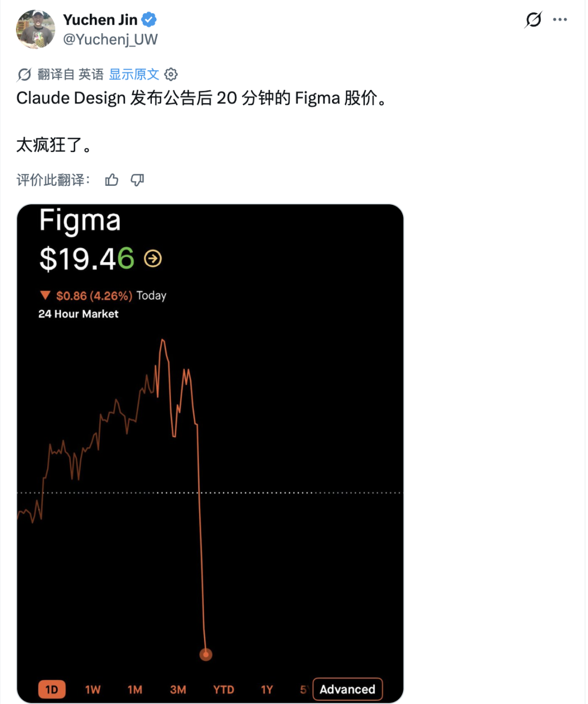This screenshot has width=588, height=704.
Task: Click the @Yuchenj_UW handle
Action: tap(111, 39)
